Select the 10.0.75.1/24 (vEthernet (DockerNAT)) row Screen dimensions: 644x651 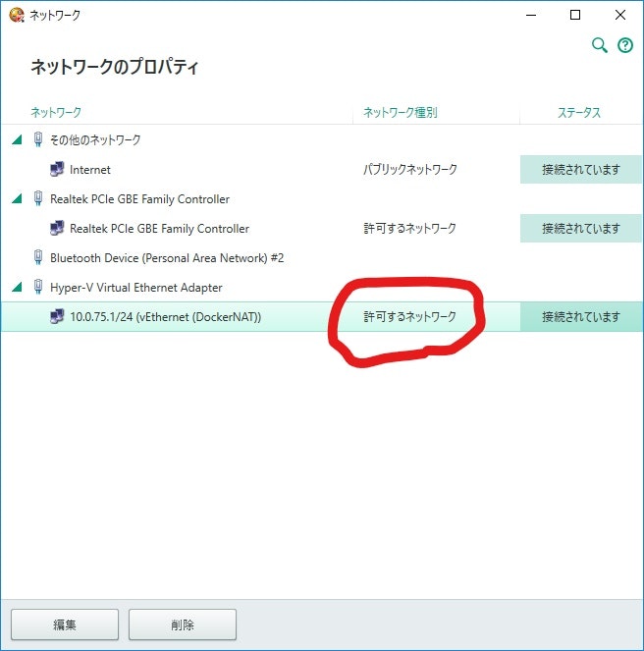coord(322,316)
